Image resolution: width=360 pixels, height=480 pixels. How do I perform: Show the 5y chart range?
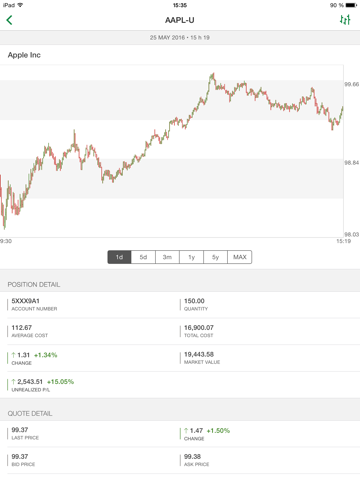pyautogui.click(x=215, y=257)
